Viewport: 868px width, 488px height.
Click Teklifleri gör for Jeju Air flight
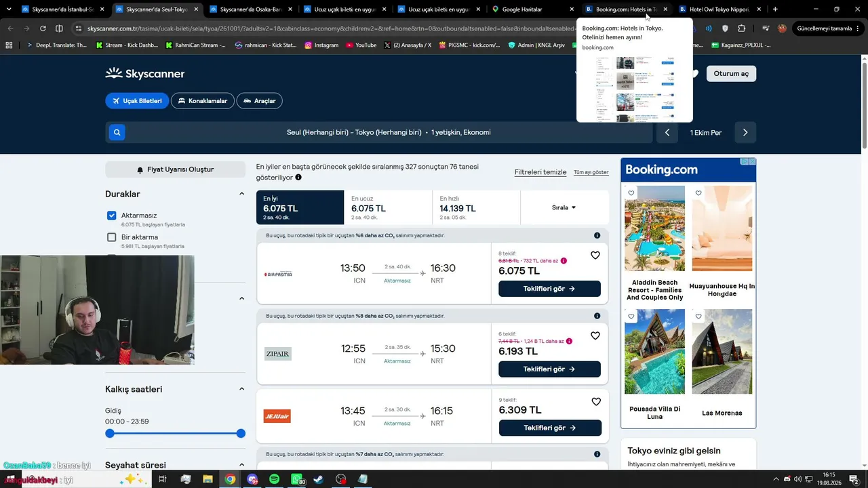coord(550,428)
